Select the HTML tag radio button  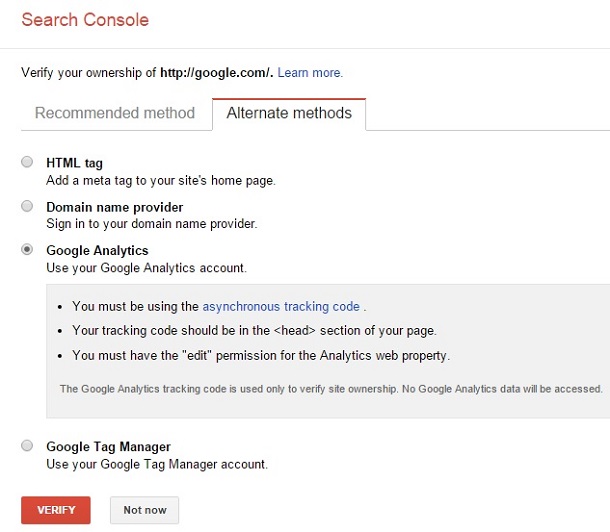pyautogui.click(x=27, y=162)
